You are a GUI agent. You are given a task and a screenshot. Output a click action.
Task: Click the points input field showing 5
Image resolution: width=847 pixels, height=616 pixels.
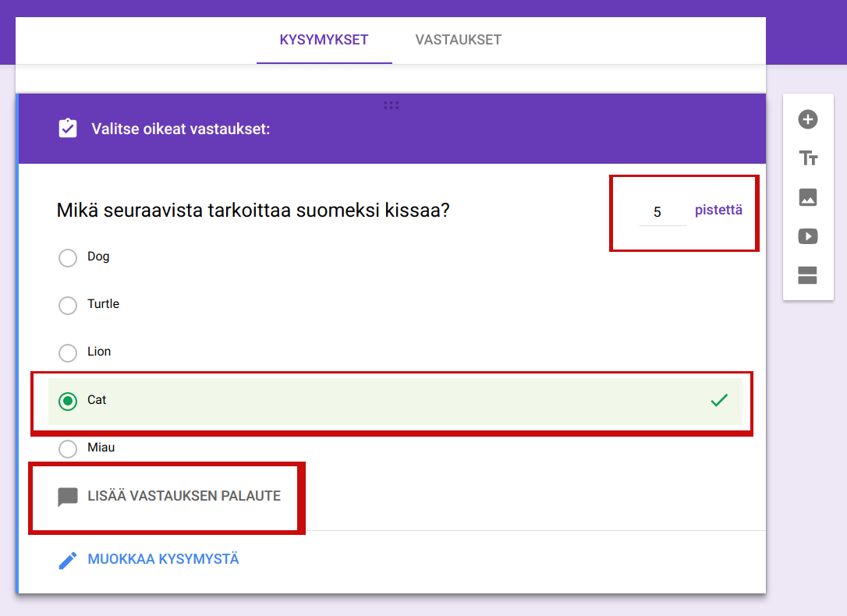(x=661, y=212)
